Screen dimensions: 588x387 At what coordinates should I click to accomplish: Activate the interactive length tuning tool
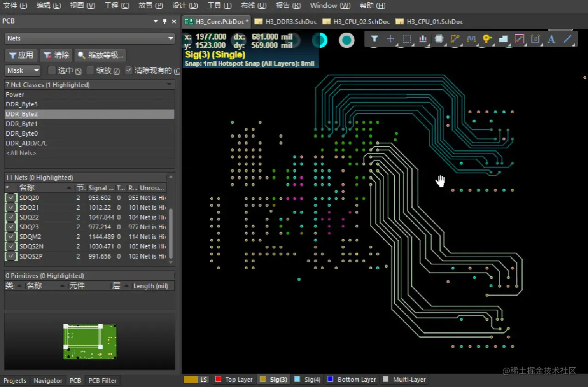click(x=471, y=39)
